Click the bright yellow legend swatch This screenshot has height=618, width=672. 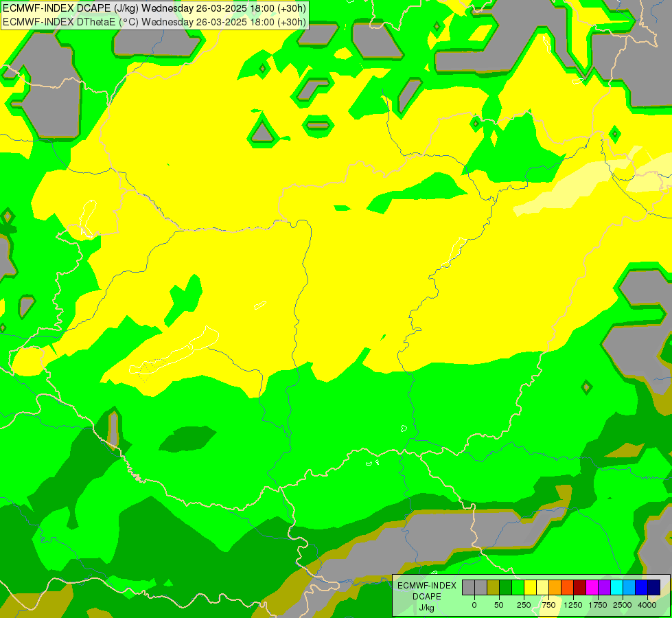(x=530, y=587)
